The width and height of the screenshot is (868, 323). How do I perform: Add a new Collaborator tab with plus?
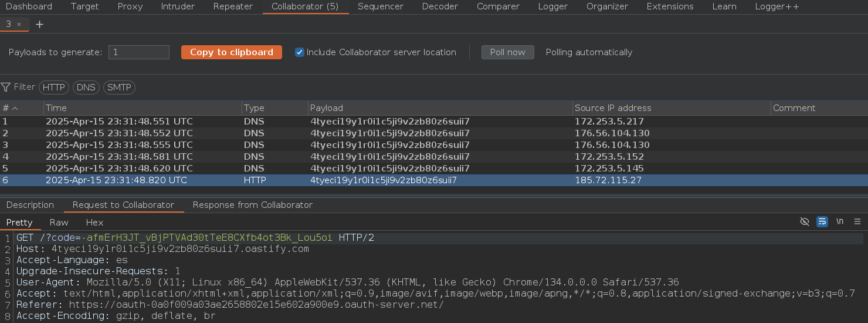[39, 25]
